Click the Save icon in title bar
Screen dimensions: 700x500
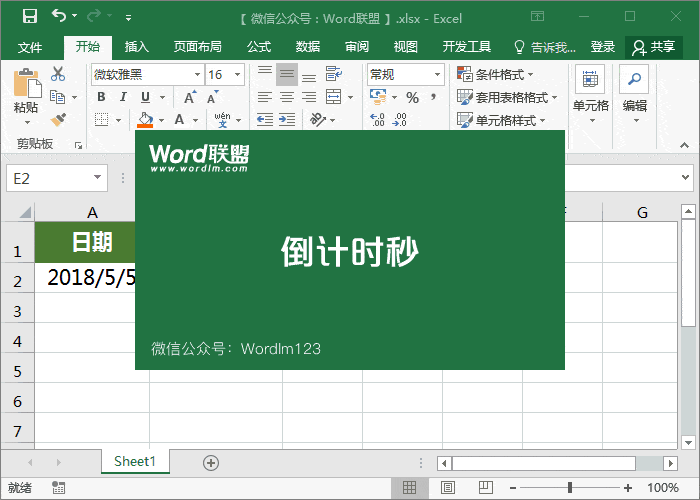coord(29,16)
